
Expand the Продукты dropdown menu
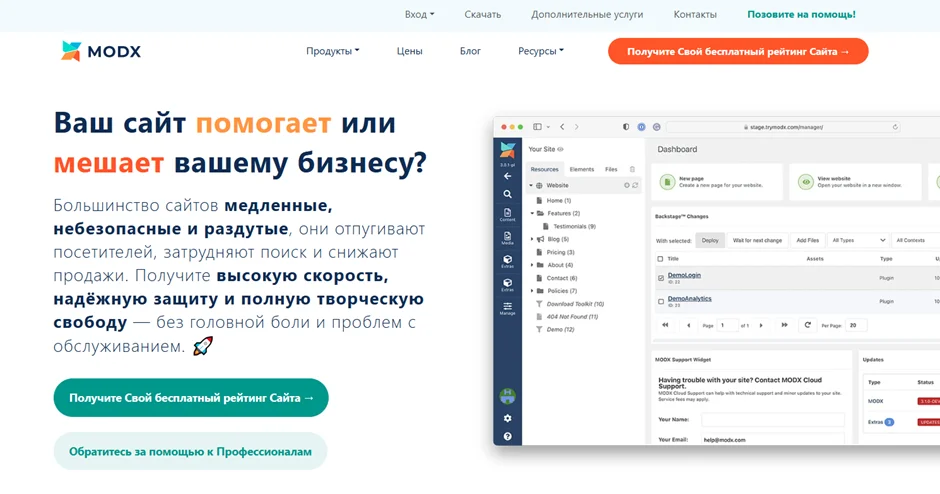333,51
